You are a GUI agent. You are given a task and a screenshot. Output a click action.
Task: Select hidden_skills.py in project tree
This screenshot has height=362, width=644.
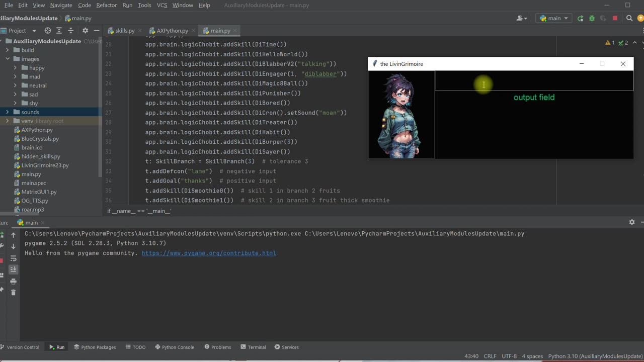point(41,156)
